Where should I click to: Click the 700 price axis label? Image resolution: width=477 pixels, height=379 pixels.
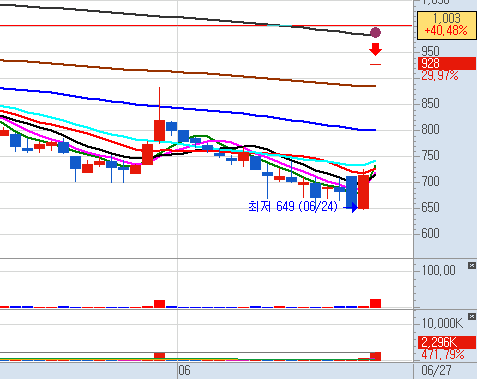(x=430, y=181)
